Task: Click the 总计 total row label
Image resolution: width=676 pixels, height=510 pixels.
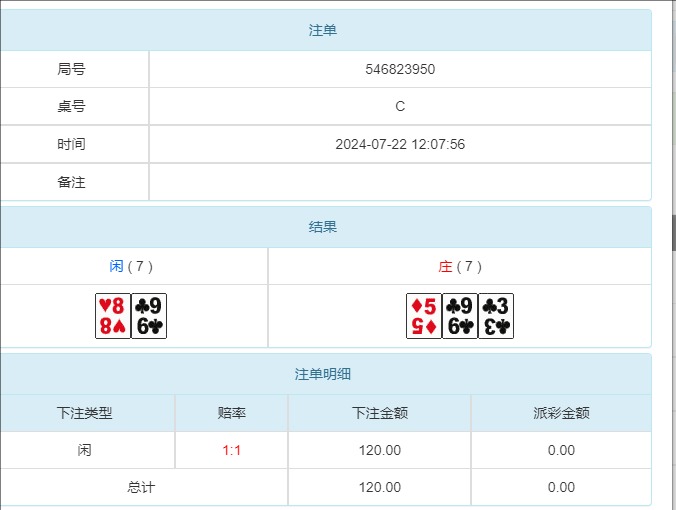Action: click(141, 487)
